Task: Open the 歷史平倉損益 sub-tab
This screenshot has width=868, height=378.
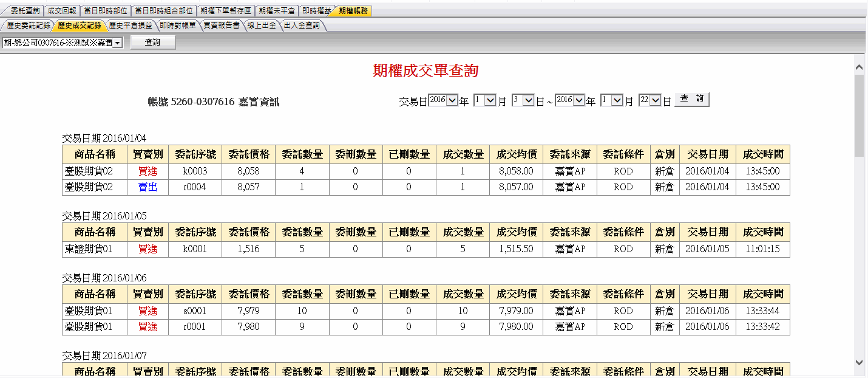Action: (132, 26)
